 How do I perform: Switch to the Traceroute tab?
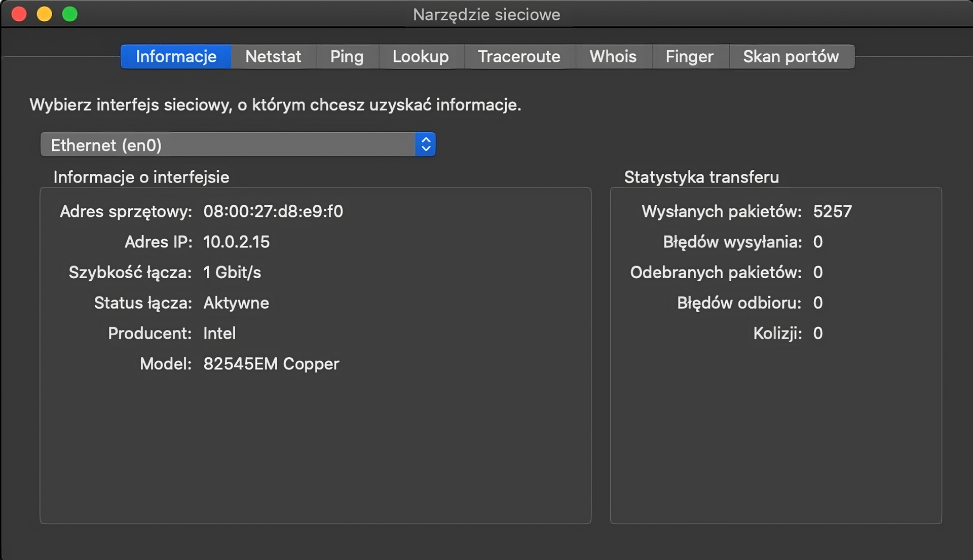[519, 56]
